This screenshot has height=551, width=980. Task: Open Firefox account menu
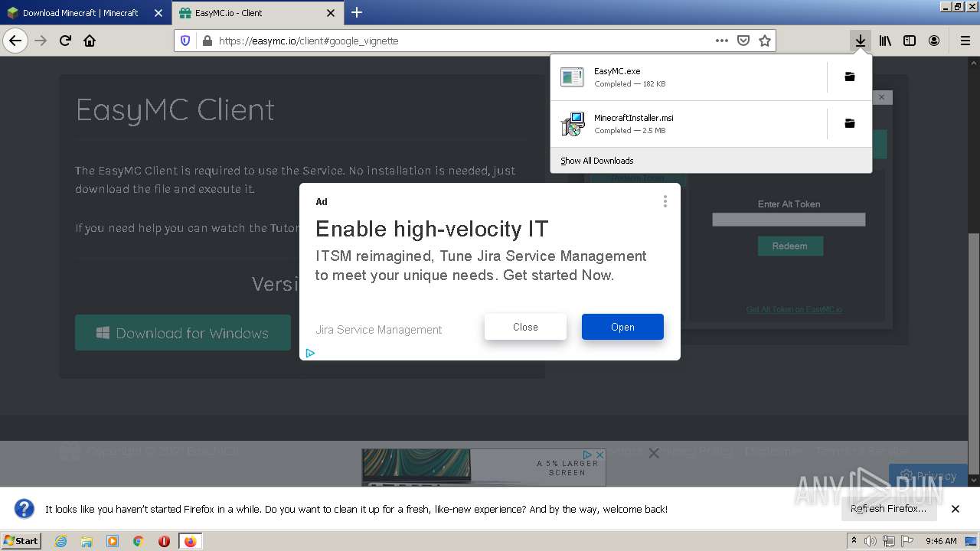934,41
